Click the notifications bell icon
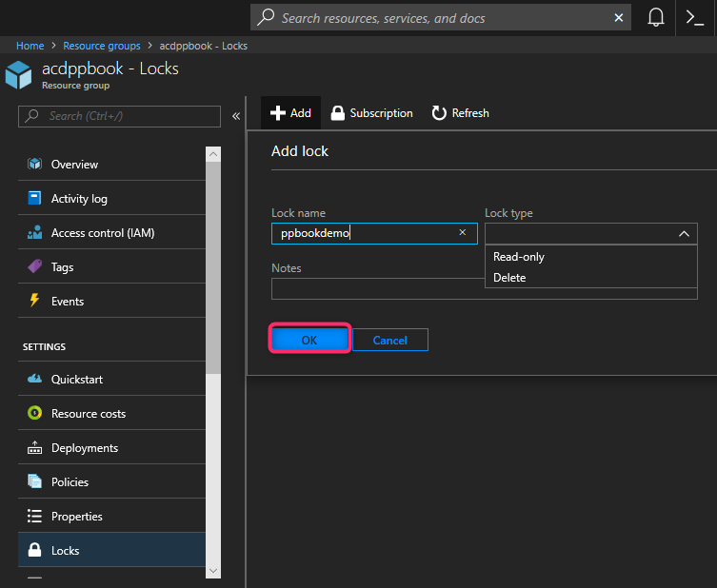Screen dimensions: 717x588 click(656, 17)
